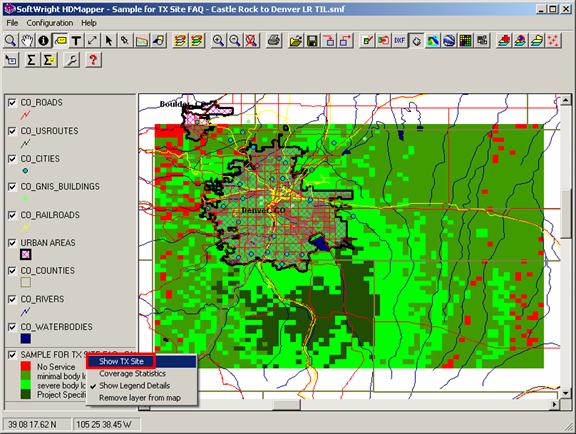The width and height of the screenshot is (576, 434).
Task: Click the red question mark help icon
Action: click(x=93, y=60)
